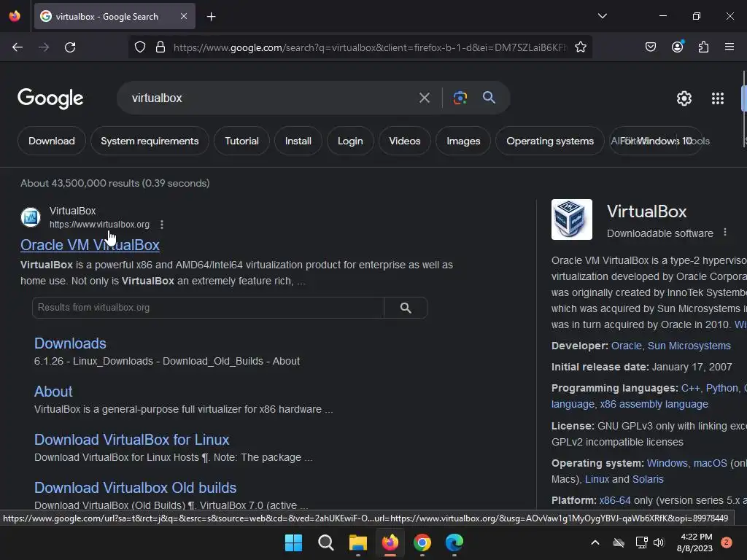Clear the Google search box
Image resolution: width=747 pixels, height=560 pixels.
425,98
